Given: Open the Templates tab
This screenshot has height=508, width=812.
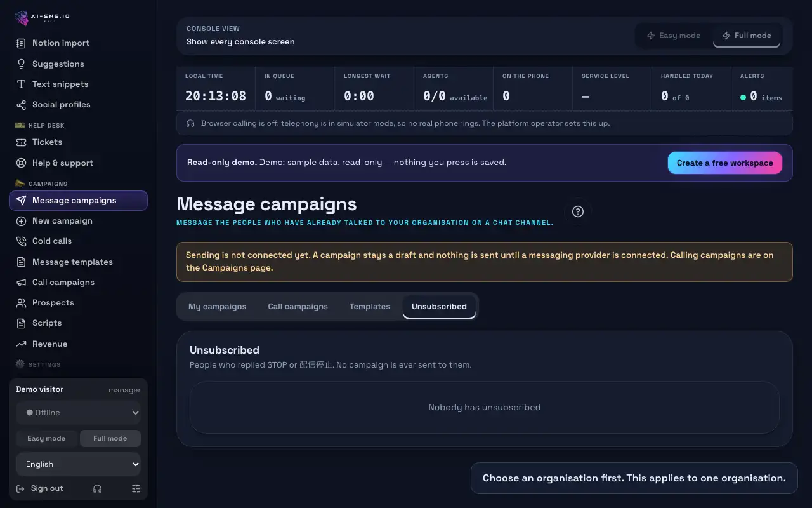Looking at the screenshot, I should 370,307.
